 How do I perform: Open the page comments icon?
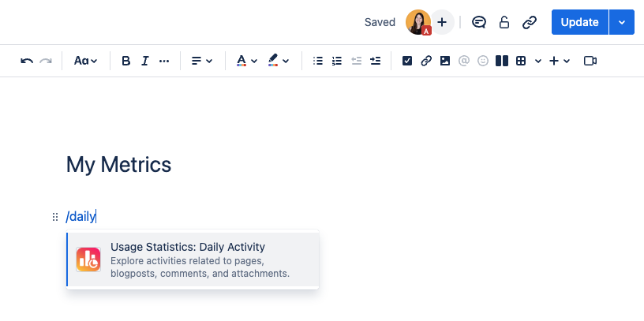tap(478, 22)
